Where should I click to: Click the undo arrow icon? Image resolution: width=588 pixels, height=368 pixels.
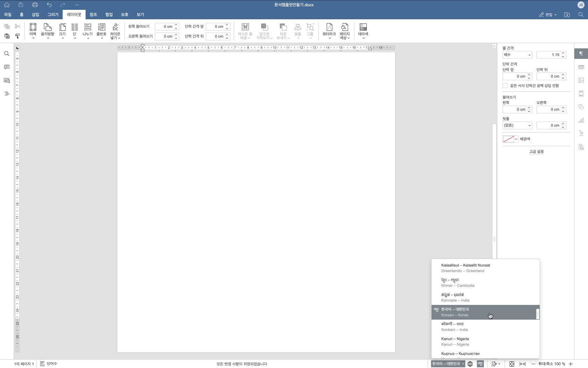(x=49, y=5)
